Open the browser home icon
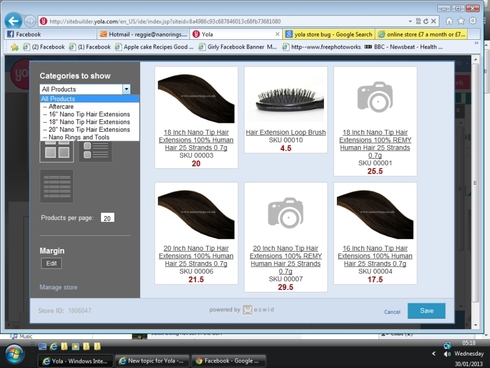 tap(449, 21)
